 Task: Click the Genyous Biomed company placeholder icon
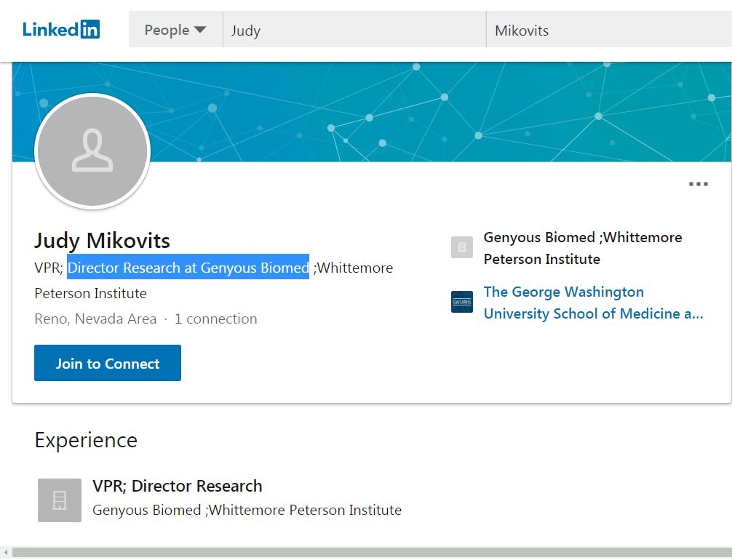pyautogui.click(x=462, y=248)
